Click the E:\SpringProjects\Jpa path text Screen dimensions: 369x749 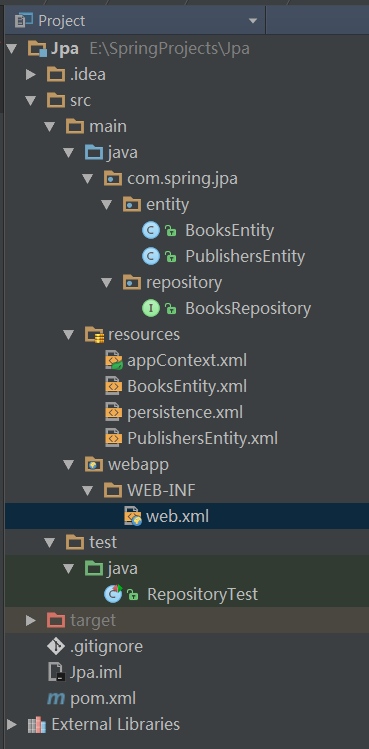pyautogui.click(x=170, y=49)
